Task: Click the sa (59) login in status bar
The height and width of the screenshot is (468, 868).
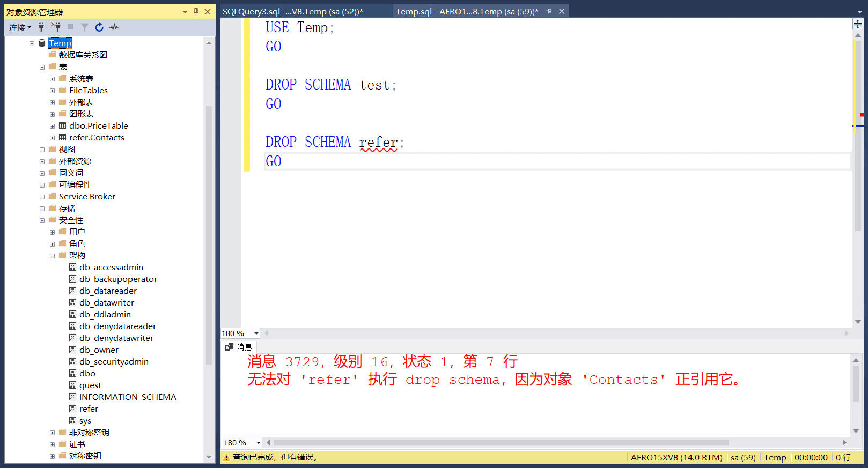Action: coord(743,457)
